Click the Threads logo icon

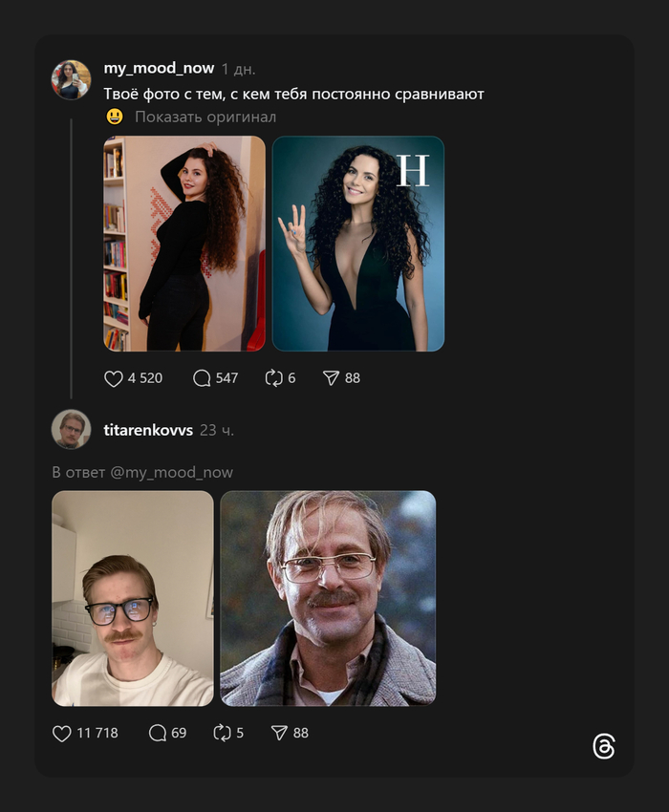[x=604, y=747]
